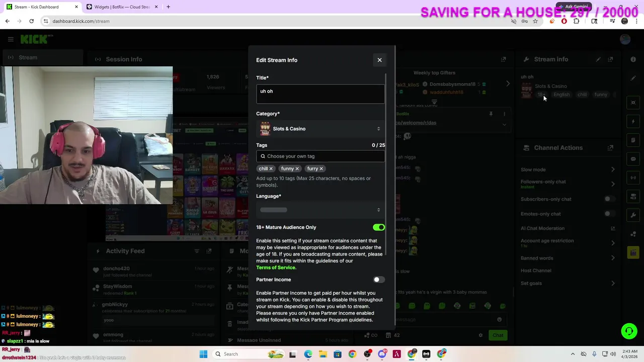
Task: Close the Edit Stream Info dialog
Action: tap(379, 60)
